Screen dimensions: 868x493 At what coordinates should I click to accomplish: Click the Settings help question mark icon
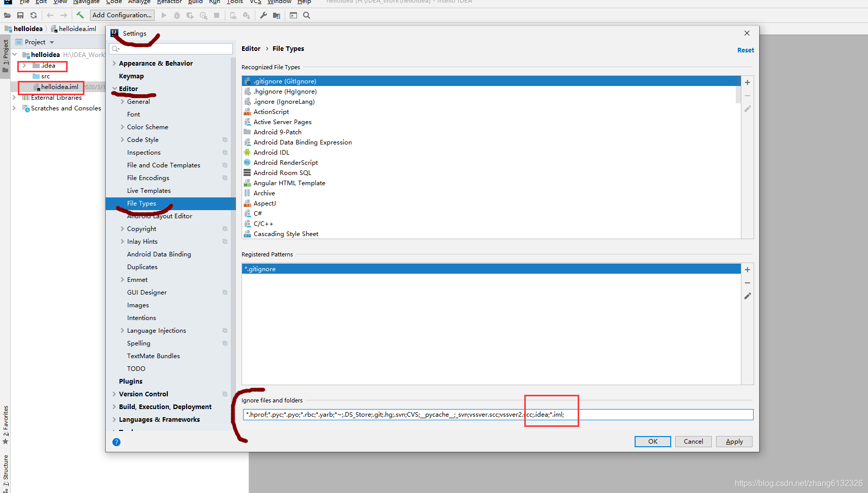pos(116,442)
